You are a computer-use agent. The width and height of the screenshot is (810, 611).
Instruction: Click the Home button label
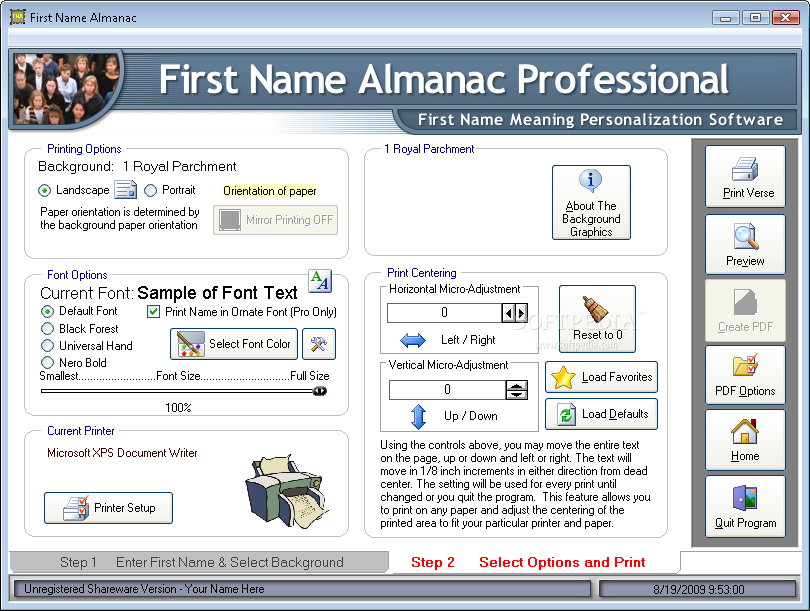pos(745,456)
